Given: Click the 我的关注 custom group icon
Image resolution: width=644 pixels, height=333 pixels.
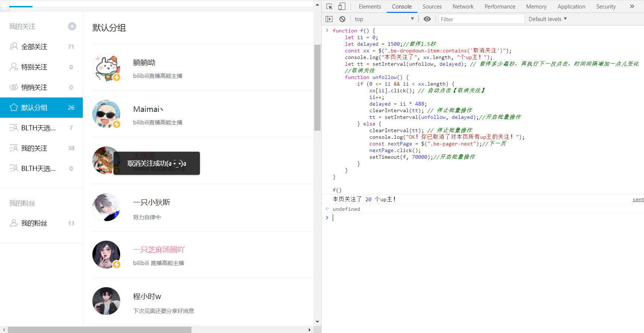Looking at the screenshot, I should tap(14, 148).
